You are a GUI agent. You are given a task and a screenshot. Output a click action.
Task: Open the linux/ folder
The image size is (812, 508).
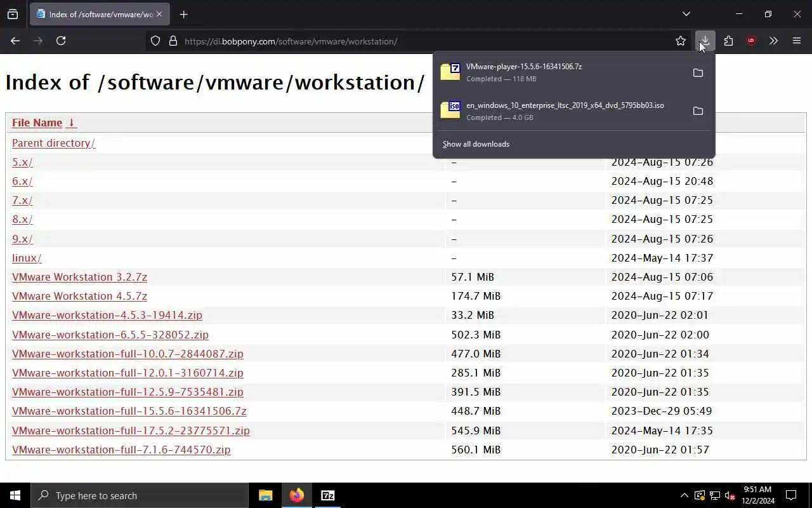(27, 258)
